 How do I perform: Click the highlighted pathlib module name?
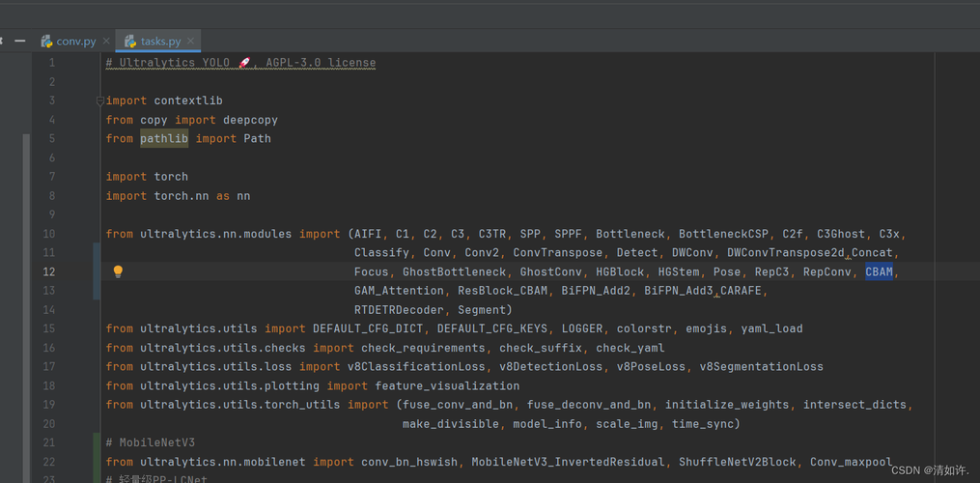164,139
